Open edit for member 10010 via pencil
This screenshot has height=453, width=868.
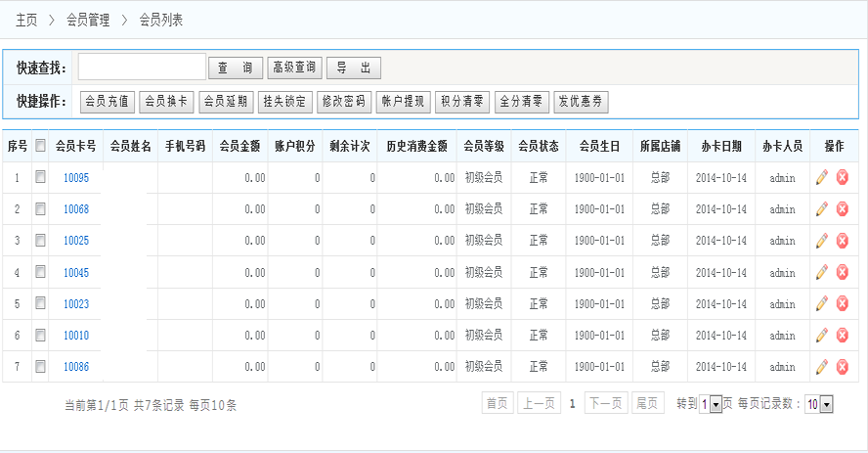(821, 336)
